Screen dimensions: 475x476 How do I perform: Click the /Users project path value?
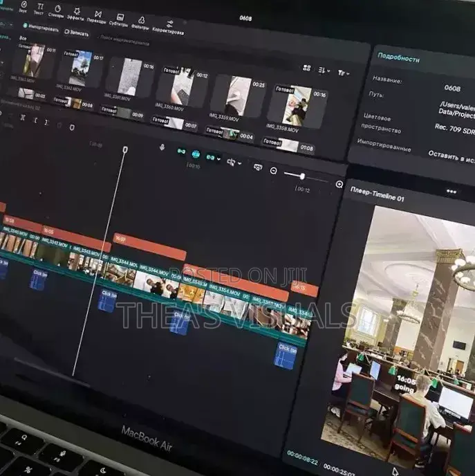(457, 110)
